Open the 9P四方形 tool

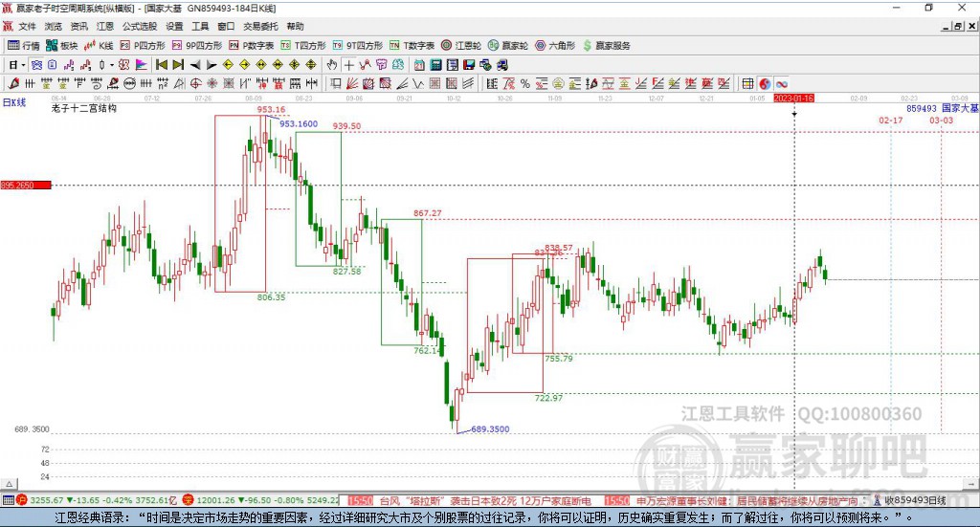pyautogui.click(x=196, y=46)
